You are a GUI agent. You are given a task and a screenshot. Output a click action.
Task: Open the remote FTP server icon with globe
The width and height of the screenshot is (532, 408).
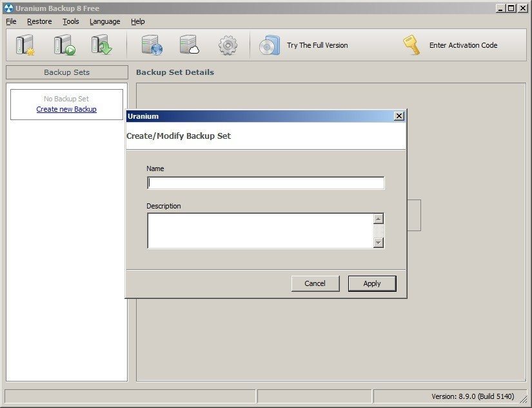tap(152, 43)
